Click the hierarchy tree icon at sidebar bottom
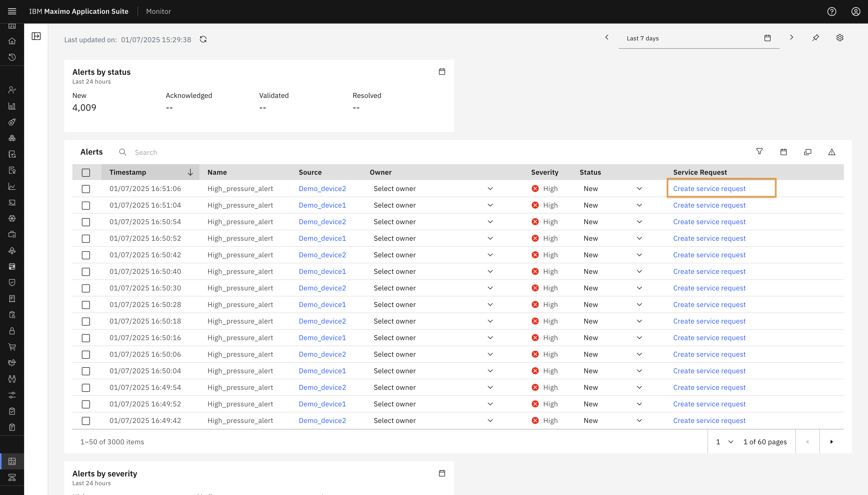Viewport: 868px width, 495px height. pos(12,477)
